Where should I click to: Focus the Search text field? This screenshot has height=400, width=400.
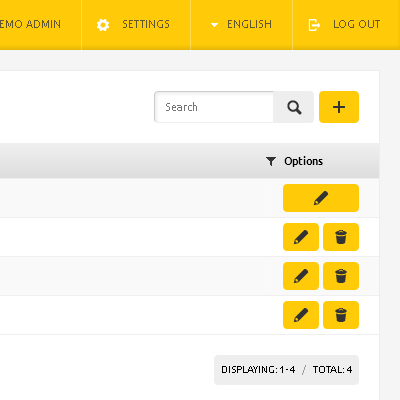214,107
